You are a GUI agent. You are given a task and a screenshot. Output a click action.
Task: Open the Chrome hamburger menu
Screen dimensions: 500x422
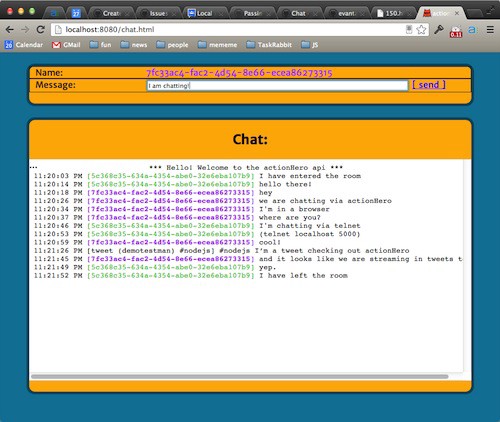(x=490, y=30)
